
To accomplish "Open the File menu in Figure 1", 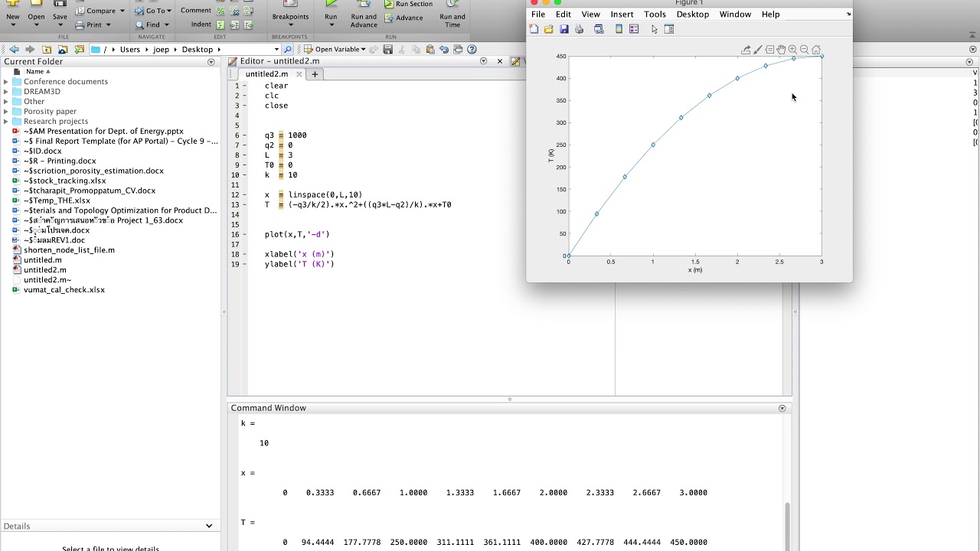I will 538,15.
